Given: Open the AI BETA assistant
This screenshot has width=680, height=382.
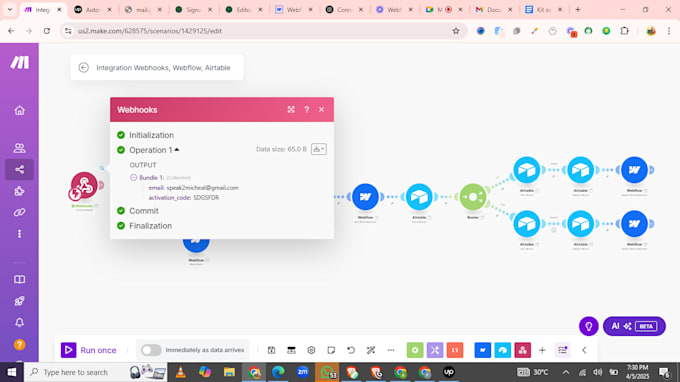Looking at the screenshot, I should point(634,326).
